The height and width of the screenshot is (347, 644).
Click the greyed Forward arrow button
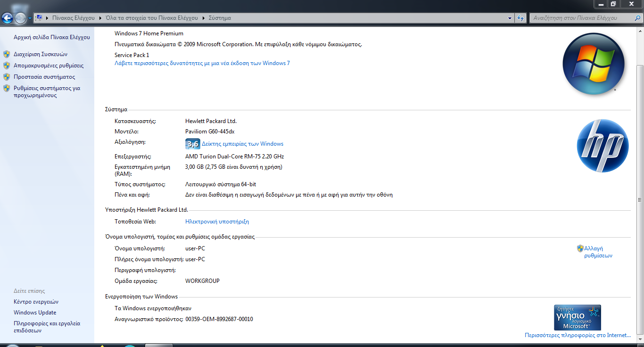tap(20, 18)
